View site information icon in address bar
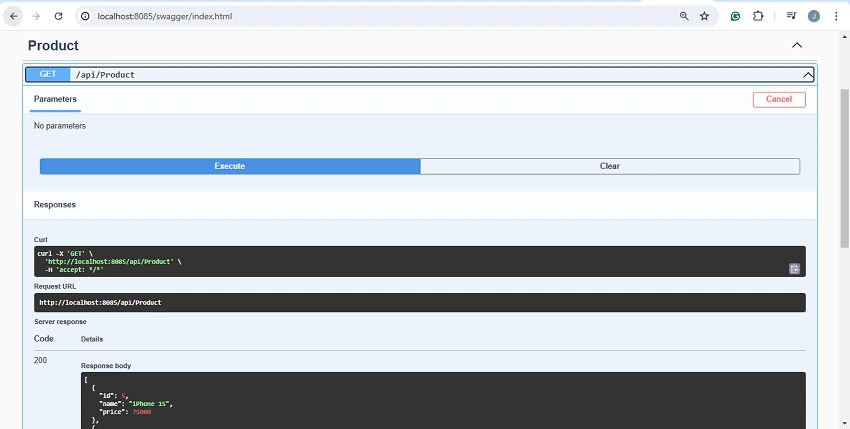The height and width of the screenshot is (429, 850). click(x=85, y=16)
